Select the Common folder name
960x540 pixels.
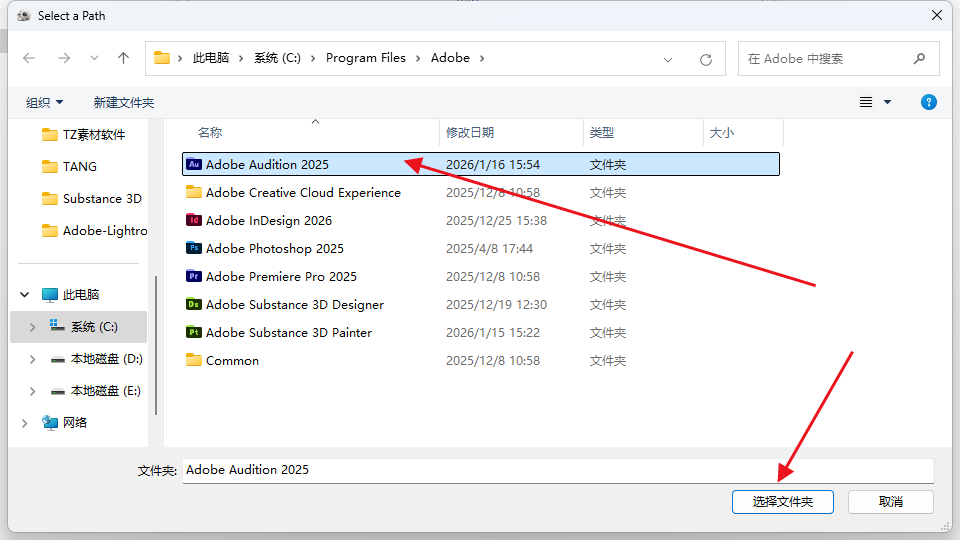(232, 361)
